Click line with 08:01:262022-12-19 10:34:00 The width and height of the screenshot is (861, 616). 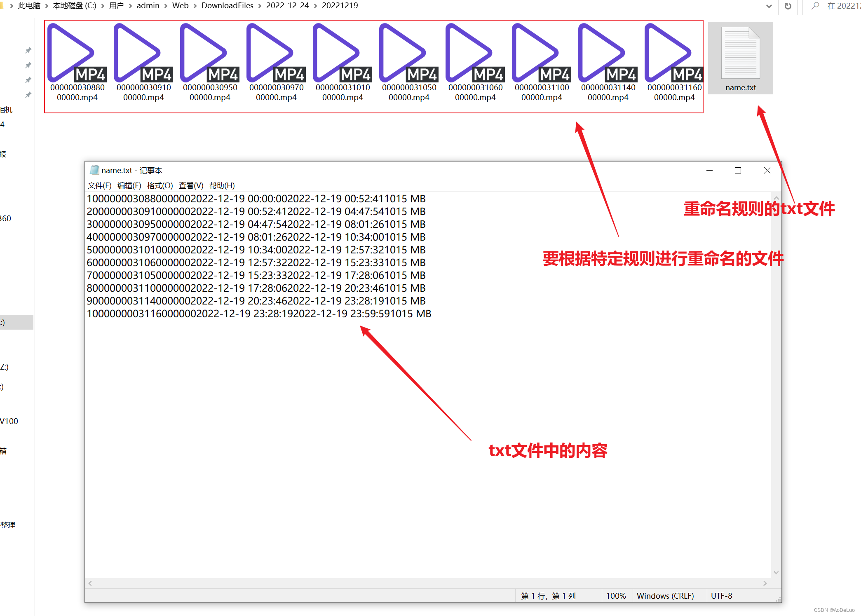pyautogui.click(x=256, y=237)
